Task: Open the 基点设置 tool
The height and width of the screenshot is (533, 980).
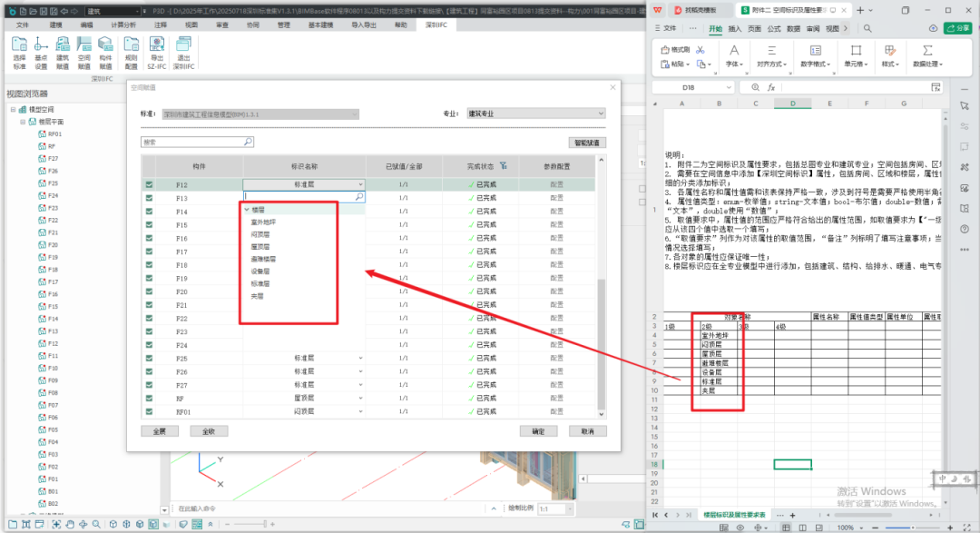Action: point(41,53)
